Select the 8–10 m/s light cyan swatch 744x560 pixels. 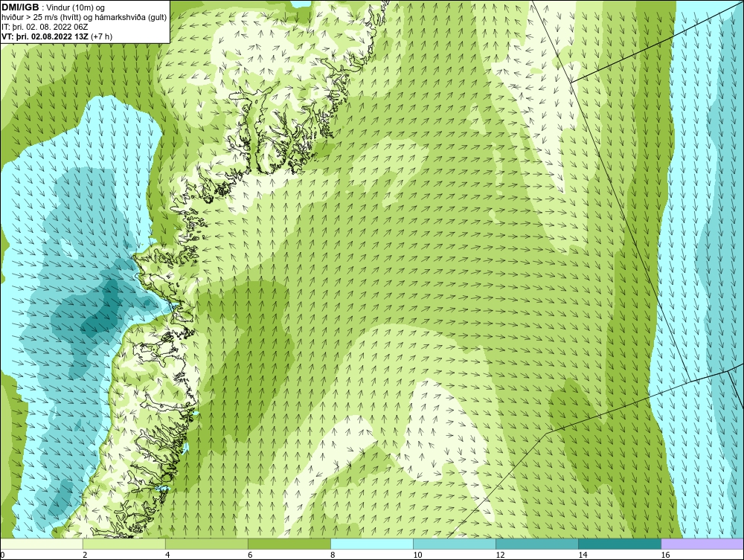[372, 544]
